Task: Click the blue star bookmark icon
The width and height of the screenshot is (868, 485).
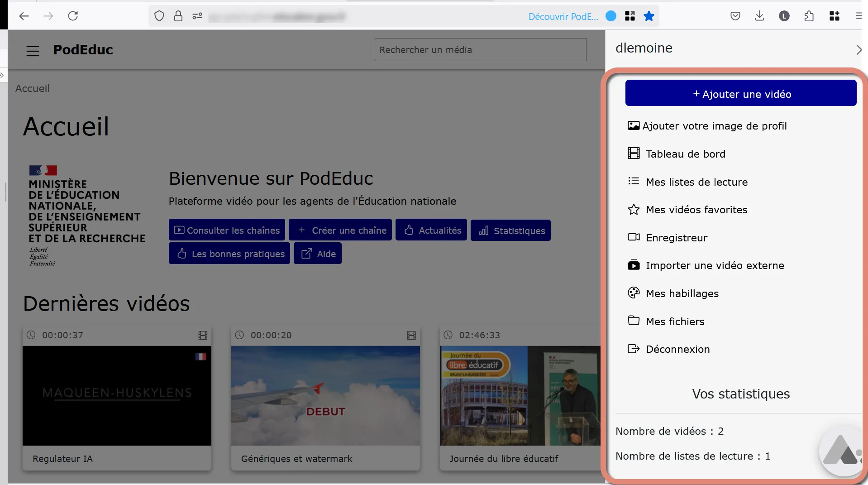Action: tap(649, 16)
